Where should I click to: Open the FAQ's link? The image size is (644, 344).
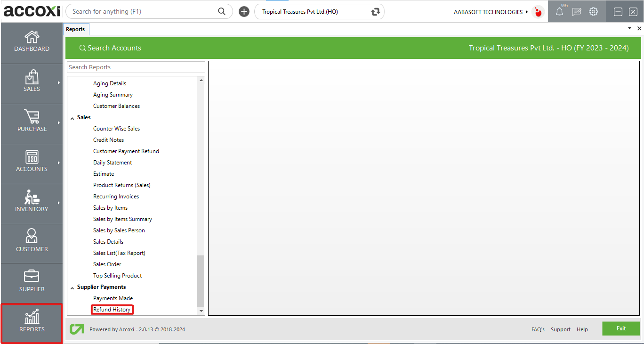point(538,329)
